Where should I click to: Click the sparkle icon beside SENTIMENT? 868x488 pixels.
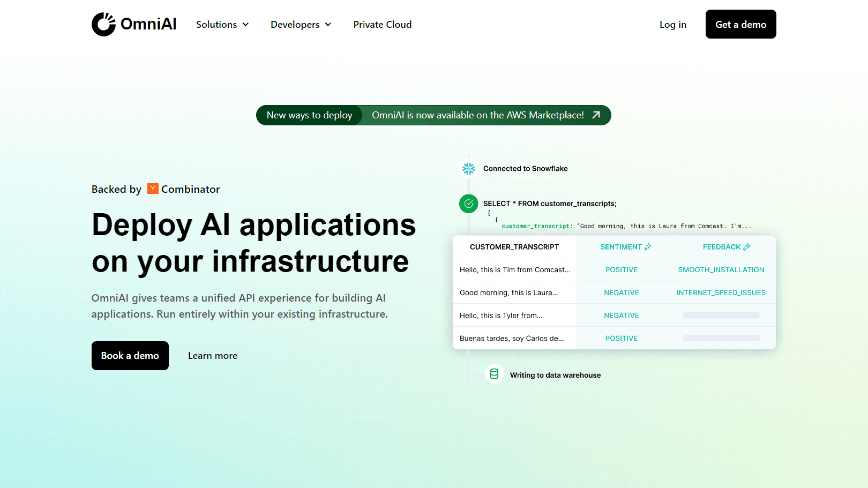[x=648, y=247]
